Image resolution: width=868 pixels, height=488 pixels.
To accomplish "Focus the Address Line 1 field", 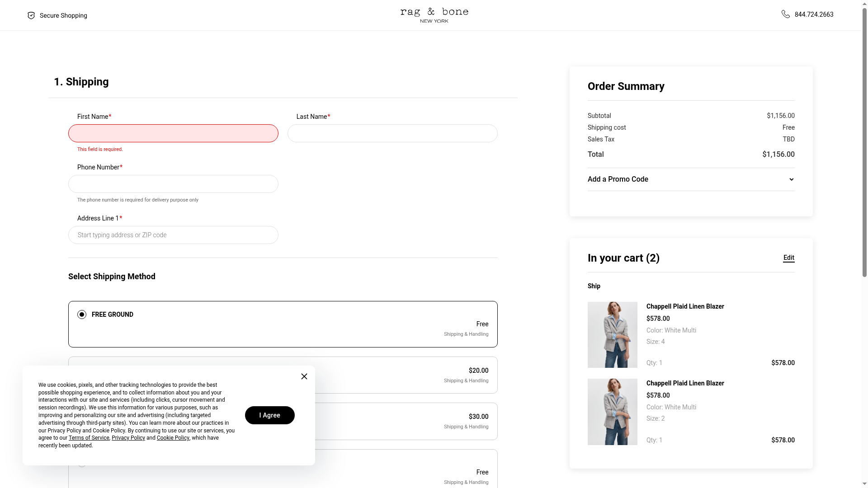I will (x=173, y=235).
